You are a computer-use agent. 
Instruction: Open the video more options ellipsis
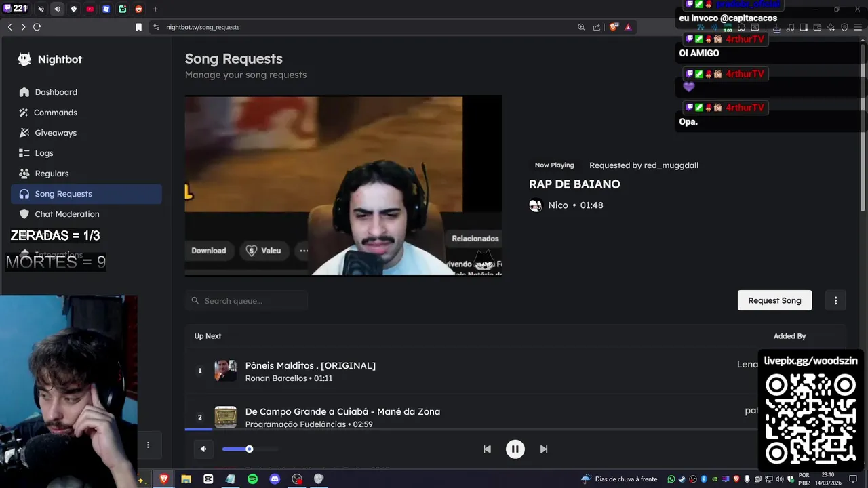304,251
